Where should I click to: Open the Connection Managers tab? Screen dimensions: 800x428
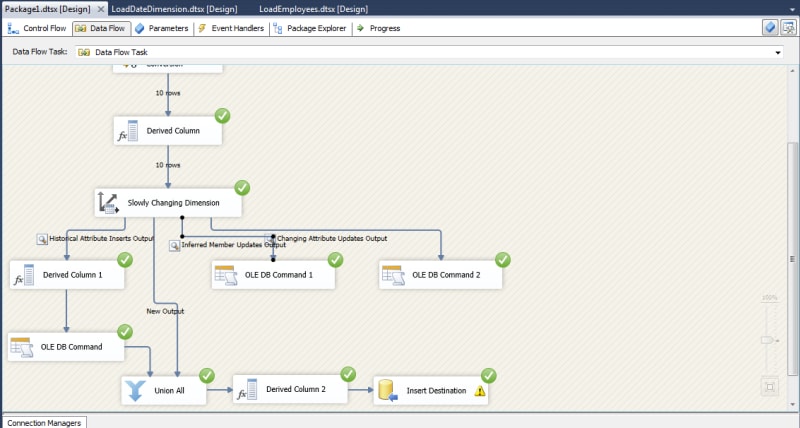pos(44,423)
